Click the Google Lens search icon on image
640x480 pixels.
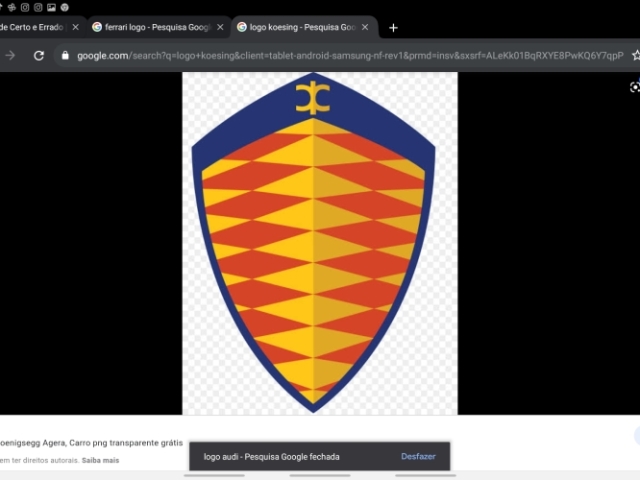[x=635, y=87]
